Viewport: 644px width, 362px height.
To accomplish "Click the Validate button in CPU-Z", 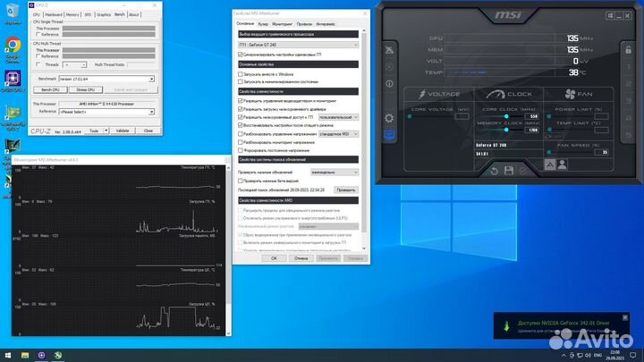I will click(x=123, y=130).
